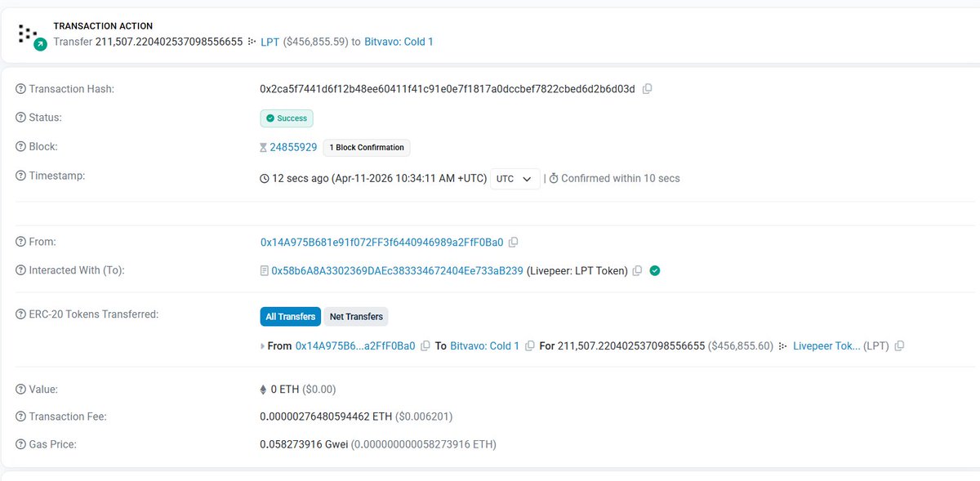Click the question mark next to Transaction Fee
980x481 pixels.
pyautogui.click(x=20, y=416)
